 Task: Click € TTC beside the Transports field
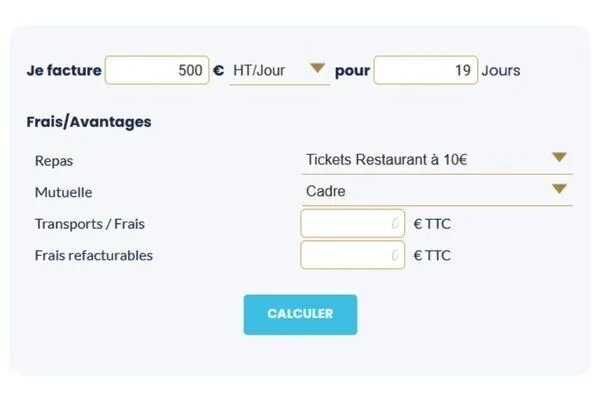pyautogui.click(x=432, y=224)
